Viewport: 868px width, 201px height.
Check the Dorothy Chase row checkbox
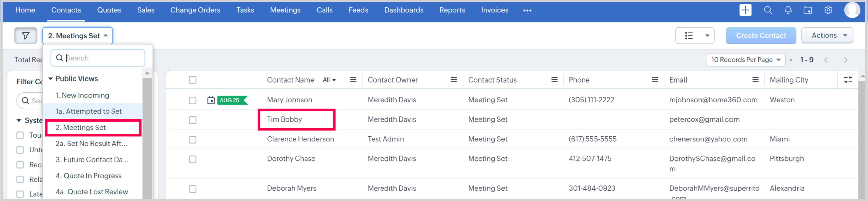tap(192, 159)
